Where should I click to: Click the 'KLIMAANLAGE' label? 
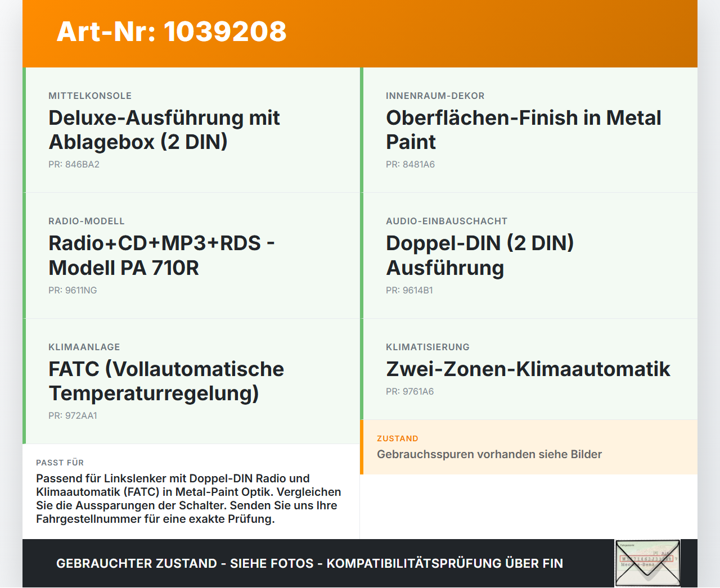84,347
